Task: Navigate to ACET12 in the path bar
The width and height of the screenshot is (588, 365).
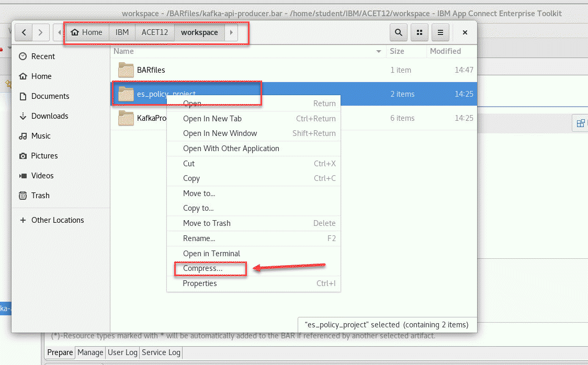Action: tap(154, 32)
